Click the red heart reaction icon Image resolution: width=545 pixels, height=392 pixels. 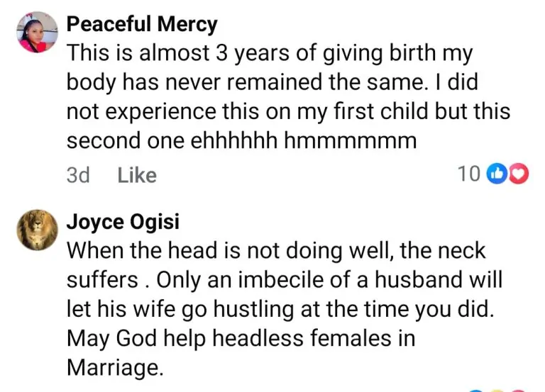coord(519,173)
